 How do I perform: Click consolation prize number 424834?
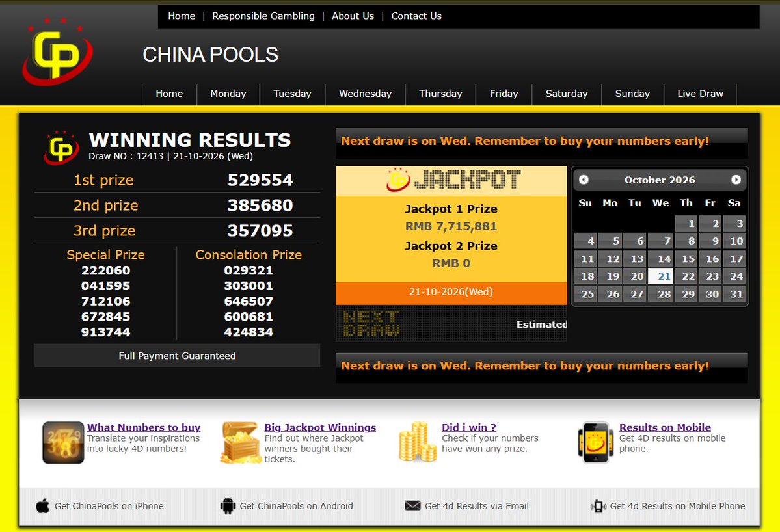[249, 332]
